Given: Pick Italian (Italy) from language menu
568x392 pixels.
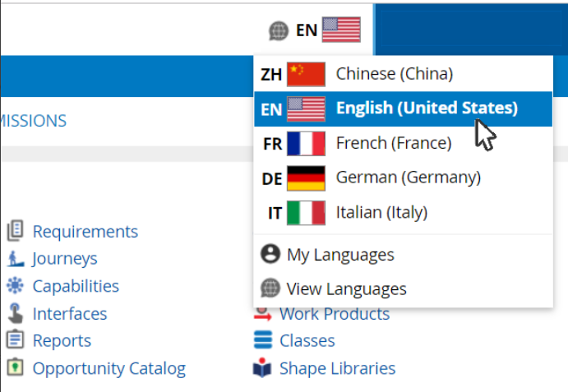Looking at the screenshot, I should 381,212.
